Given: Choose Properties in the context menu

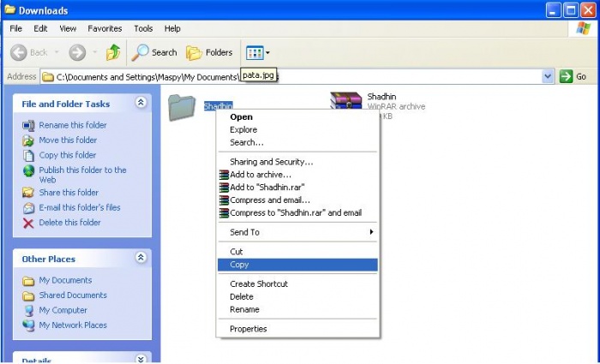Looking at the screenshot, I should point(297,329).
